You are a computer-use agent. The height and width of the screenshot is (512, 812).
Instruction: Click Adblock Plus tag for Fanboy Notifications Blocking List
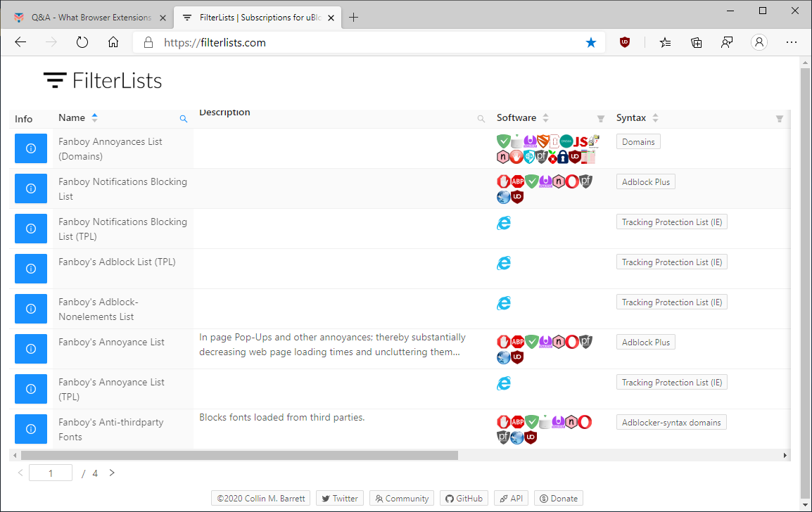[645, 181]
